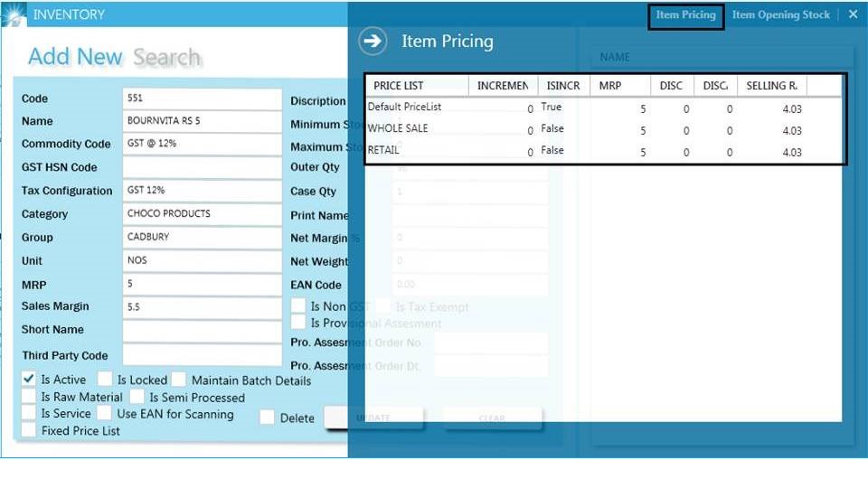Screen dimensions: 868x479
Task: Open the Category field CHOCO PRODUCTS
Action: tap(202, 214)
